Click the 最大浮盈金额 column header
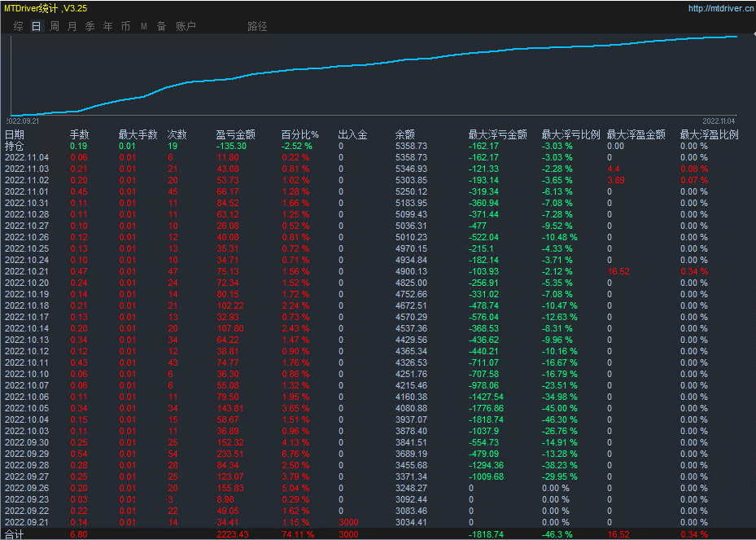 click(636, 134)
